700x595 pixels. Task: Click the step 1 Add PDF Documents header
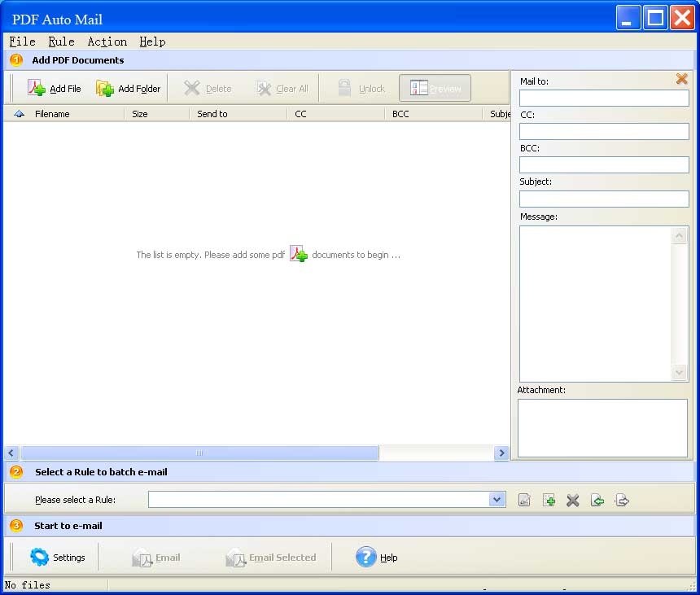77,59
